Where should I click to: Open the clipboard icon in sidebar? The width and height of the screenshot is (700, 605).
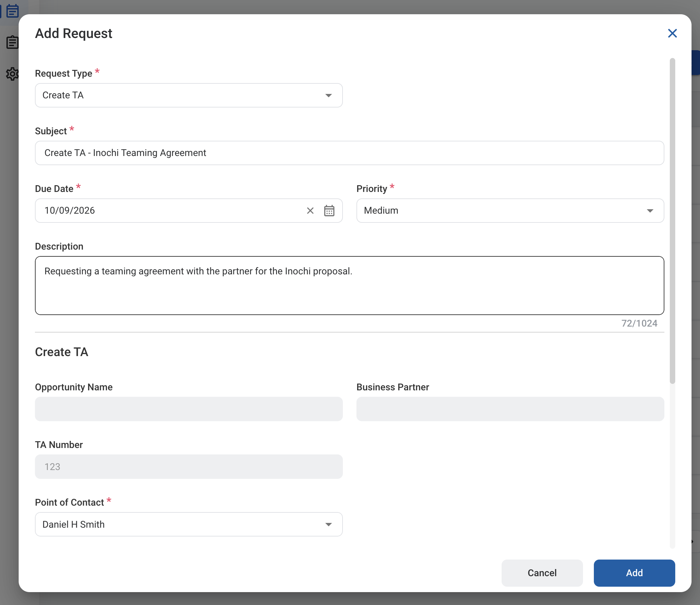(x=13, y=42)
